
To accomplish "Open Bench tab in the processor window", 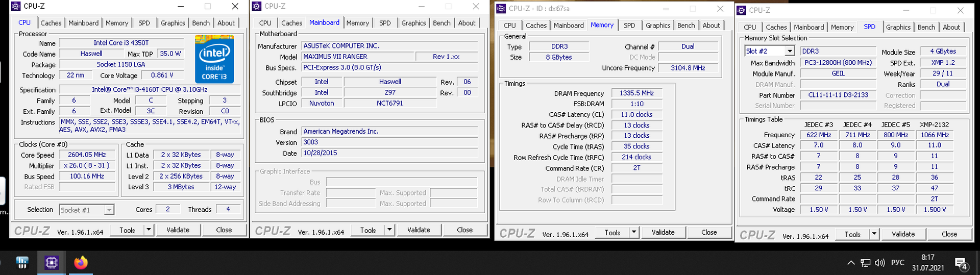I will tap(201, 23).
